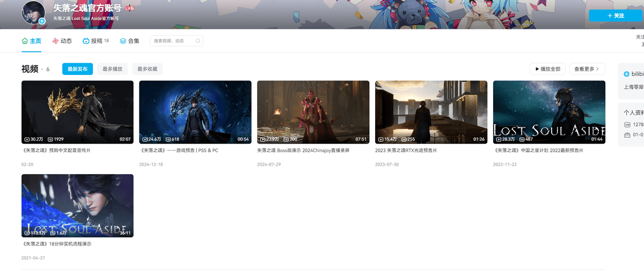The image size is (644, 275).
Task: Open the 2022最新预告片 thumbnail
Action: (x=549, y=112)
